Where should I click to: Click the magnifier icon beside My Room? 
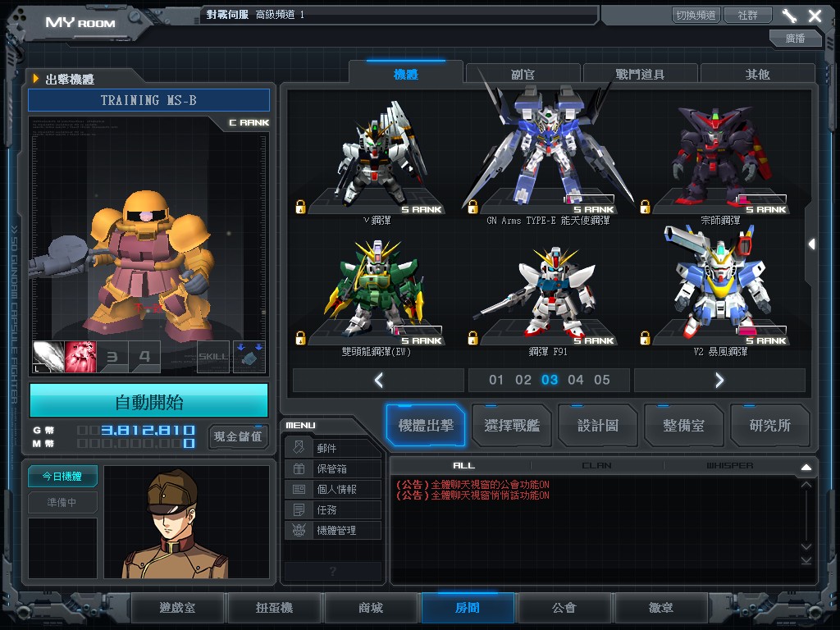[135, 19]
